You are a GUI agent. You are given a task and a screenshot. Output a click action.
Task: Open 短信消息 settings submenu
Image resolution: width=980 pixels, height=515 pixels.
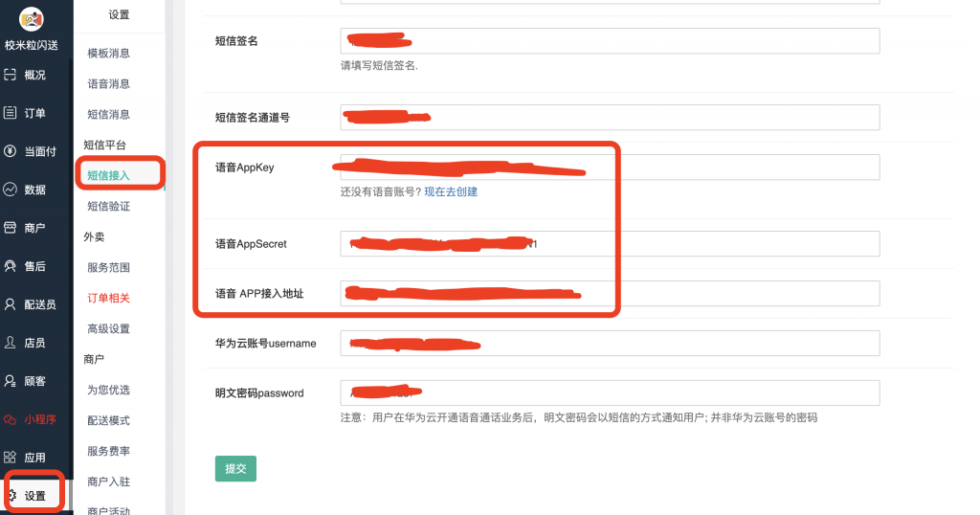[109, 114]
